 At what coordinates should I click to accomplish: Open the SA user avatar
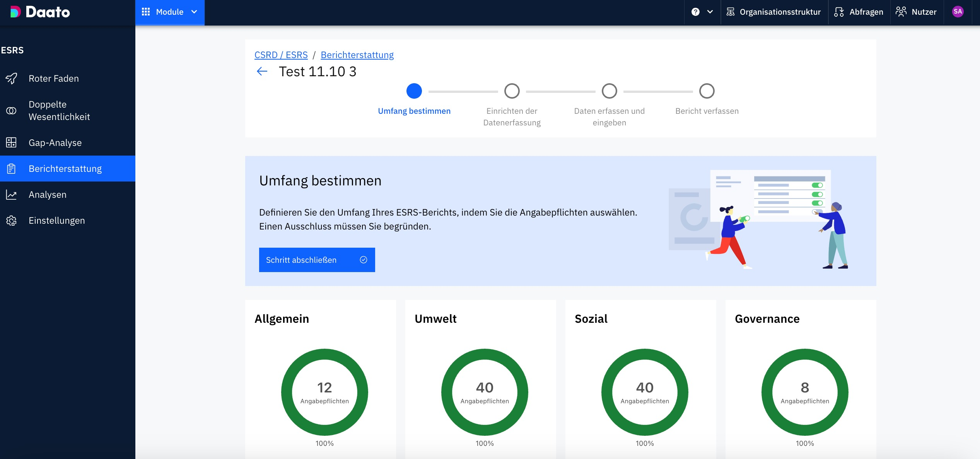pyautogui.click(x=958, y=12)
